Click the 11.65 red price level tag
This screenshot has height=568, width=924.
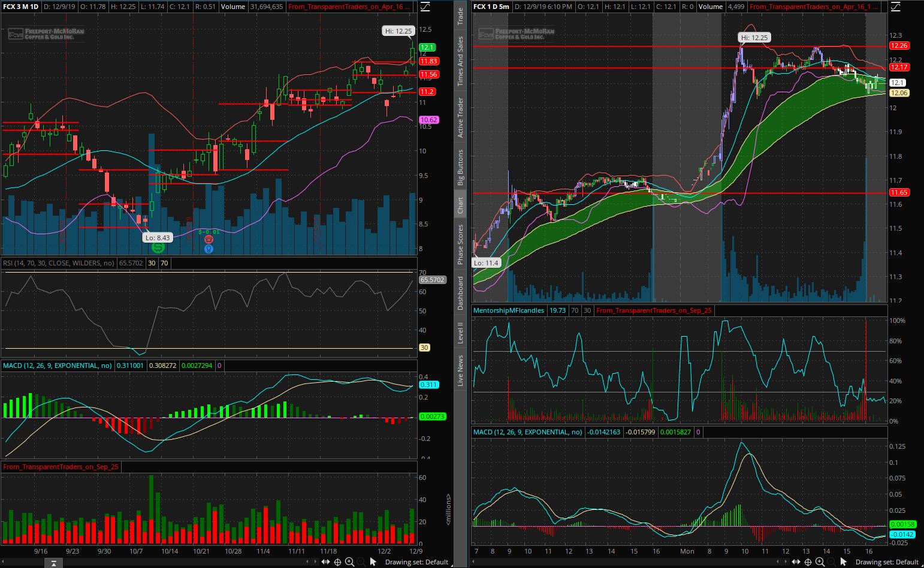click(899, 192)
